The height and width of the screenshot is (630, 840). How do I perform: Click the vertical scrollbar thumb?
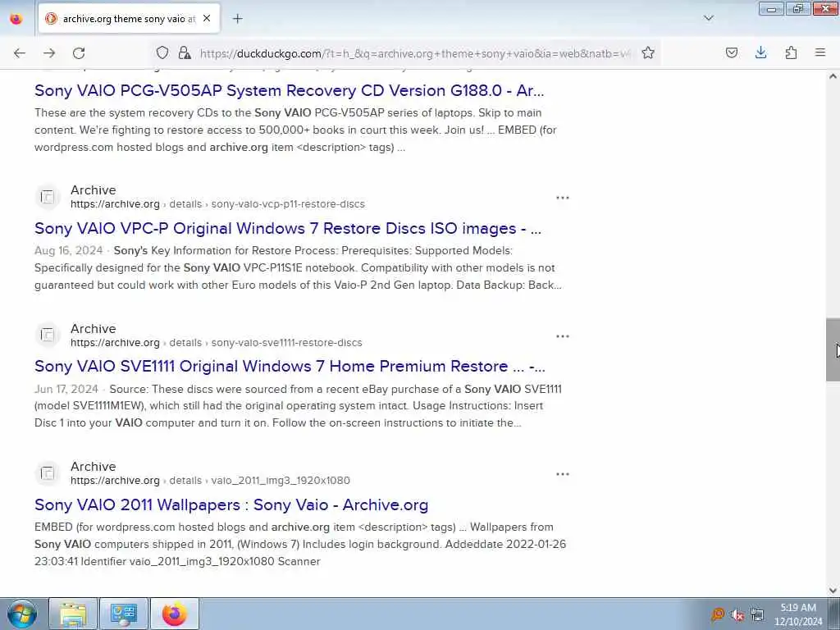tap(833, 349)
